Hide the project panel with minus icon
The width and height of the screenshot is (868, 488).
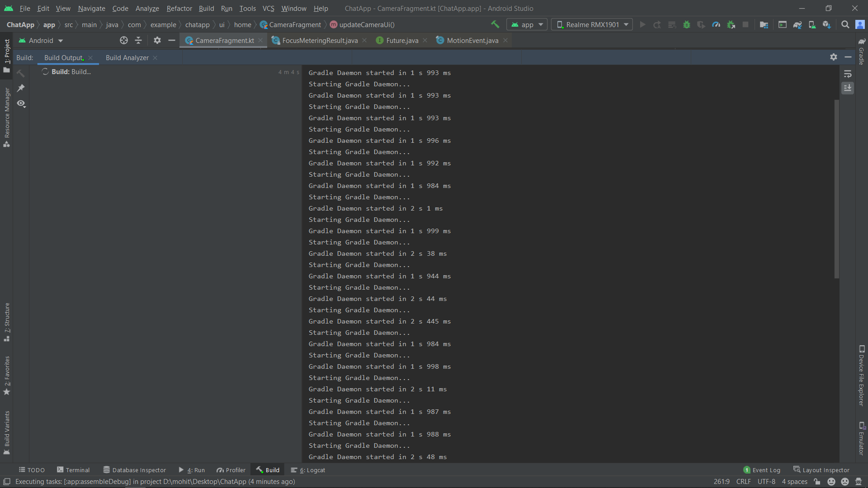pyautogui.click(x=171, y=40)
